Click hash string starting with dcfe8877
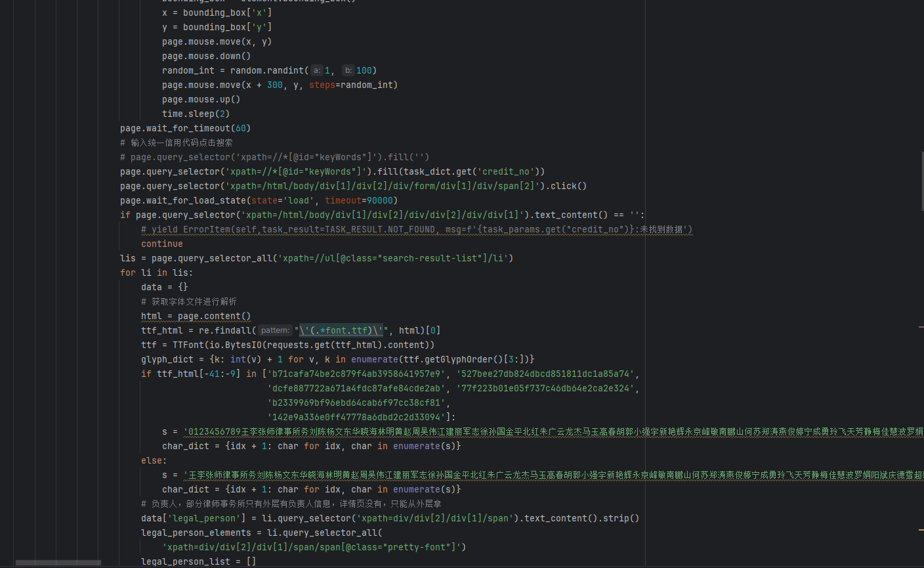The height and width of the screenshot is (568, 924). click(x=356, y=388)
